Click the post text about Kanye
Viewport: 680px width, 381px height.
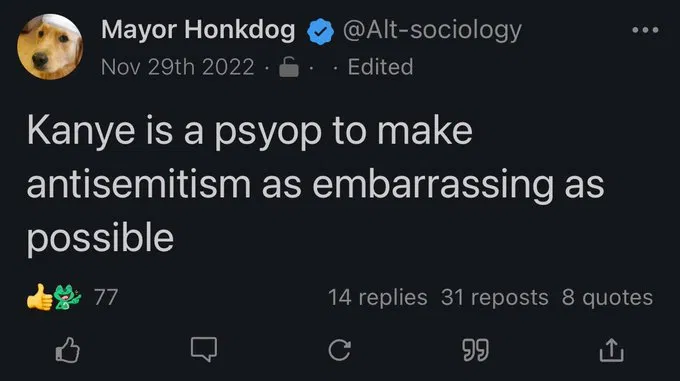(315, 183)
